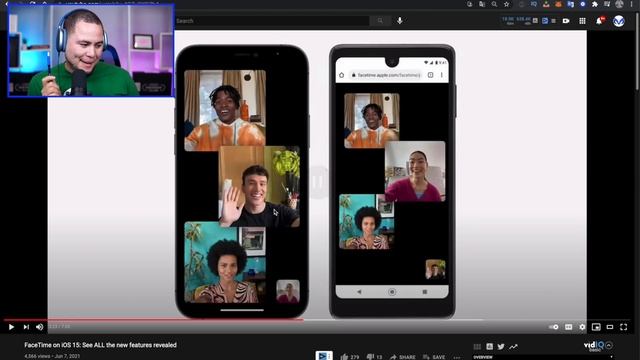The width and height of the screenshot is (640, 360).
Task: Open the vidIQ trending chart icon
Action: click(513, 347)
